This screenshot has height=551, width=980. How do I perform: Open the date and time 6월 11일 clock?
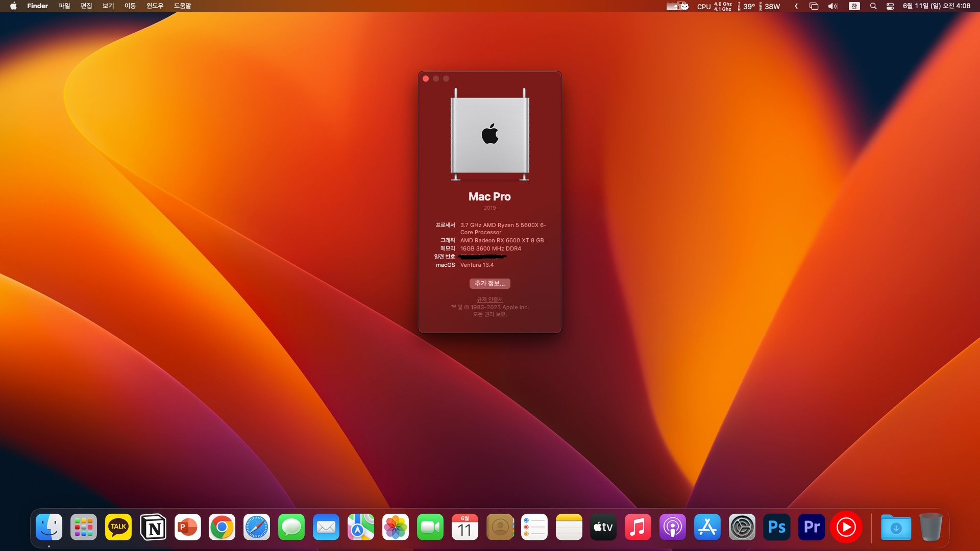[937, 6]
